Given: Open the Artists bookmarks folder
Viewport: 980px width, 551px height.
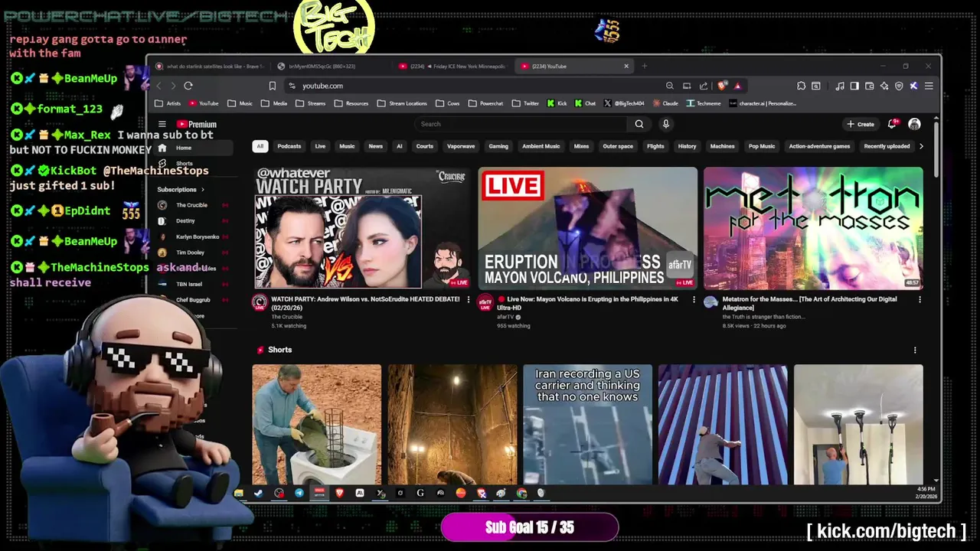Looking at the screenshot, I should click(168, 103).
